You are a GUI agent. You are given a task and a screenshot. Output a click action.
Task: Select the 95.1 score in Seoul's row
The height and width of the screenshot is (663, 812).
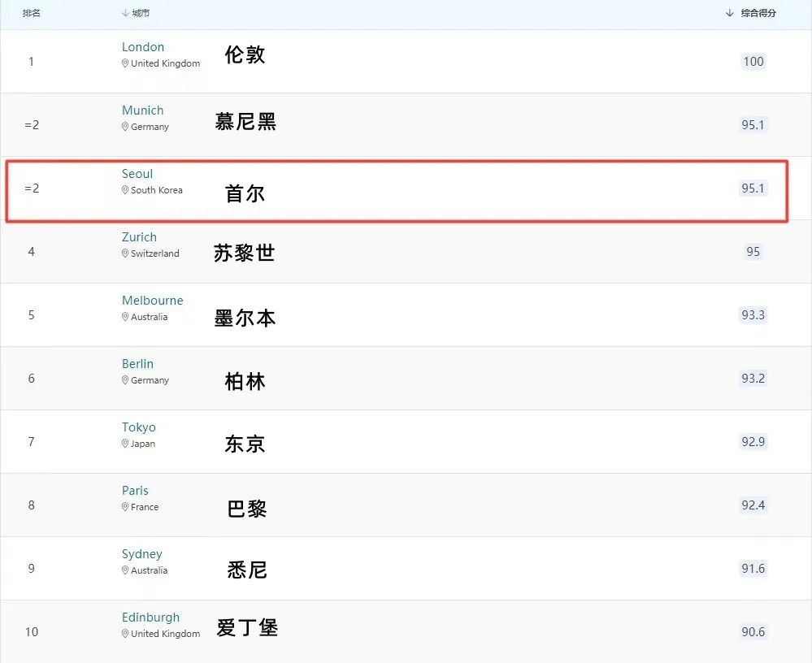pyautogui.click(x=753, y=188)
